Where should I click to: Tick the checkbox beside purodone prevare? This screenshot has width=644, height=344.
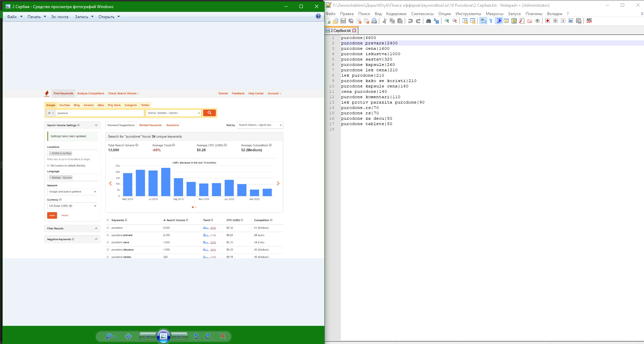pyautogui.click(x=108, y=235)
